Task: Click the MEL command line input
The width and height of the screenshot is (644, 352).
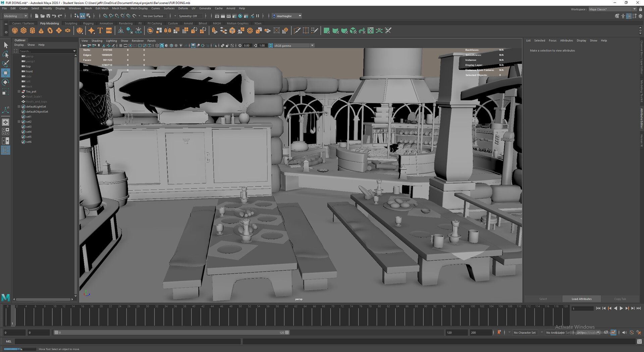Action: [127, 341]
